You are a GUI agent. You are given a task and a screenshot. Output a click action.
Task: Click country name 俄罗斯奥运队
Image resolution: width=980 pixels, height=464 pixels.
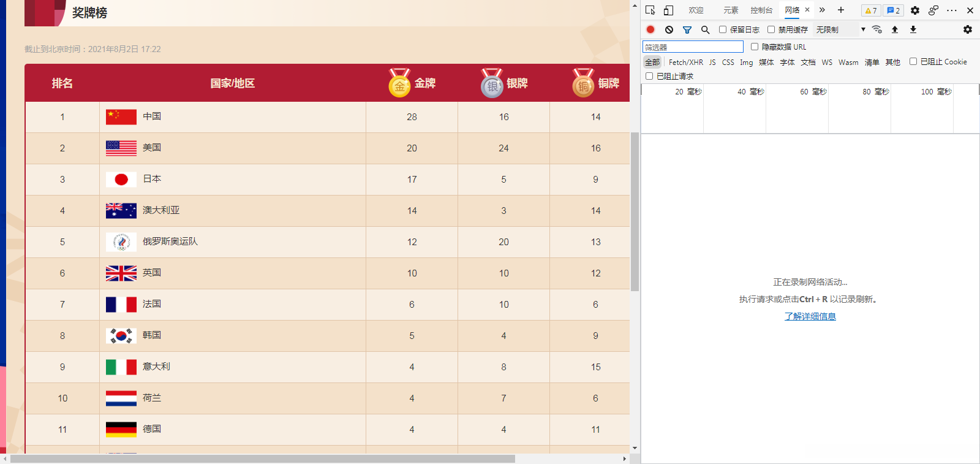[170, 242]
